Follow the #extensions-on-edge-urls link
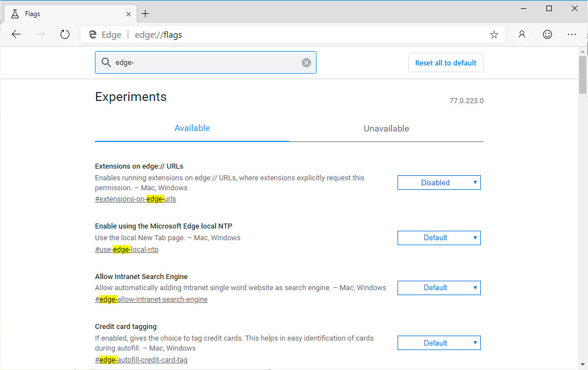The image size is (588, 370). [135, 199]
